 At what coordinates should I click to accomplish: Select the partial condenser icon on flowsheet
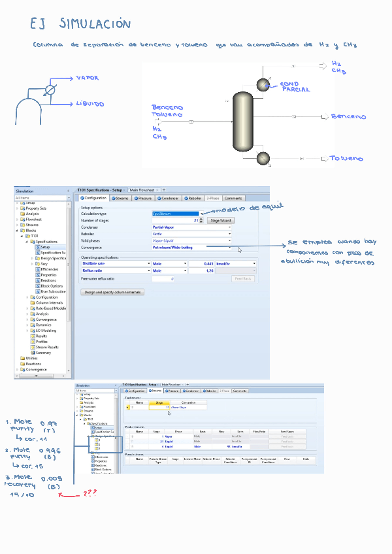tap(263, 84)
